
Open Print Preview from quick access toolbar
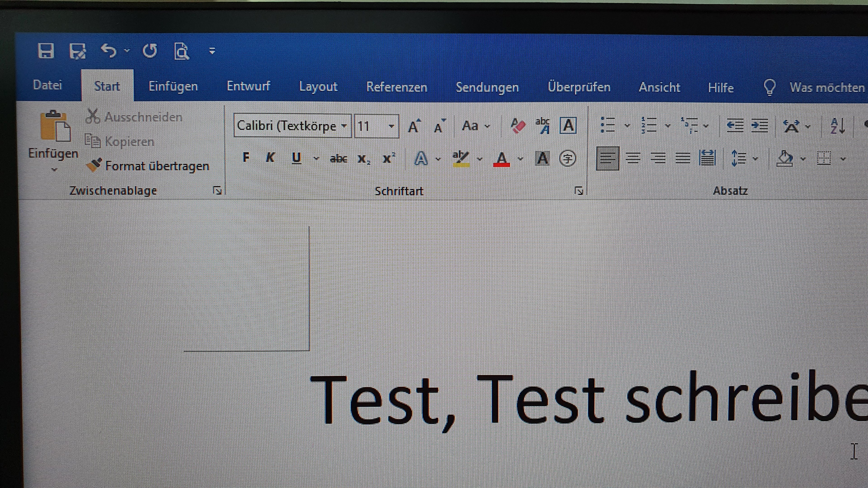tap(181, 52)
